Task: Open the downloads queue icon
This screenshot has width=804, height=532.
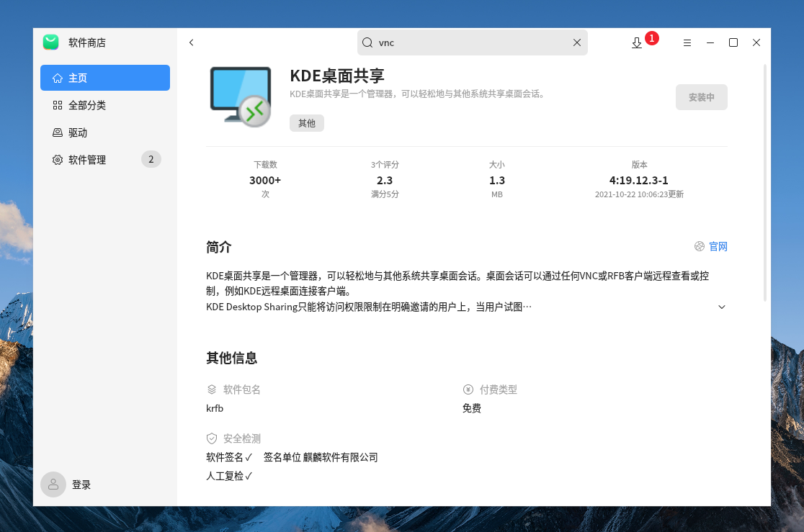Action: [x=636, y=43]
